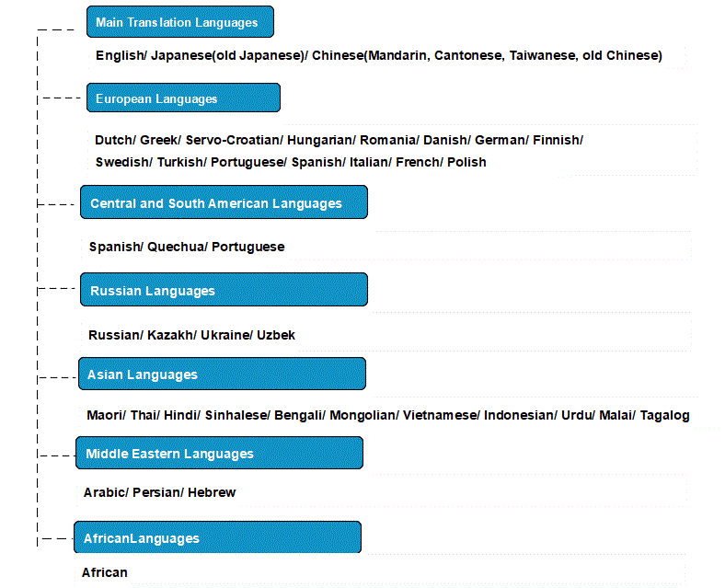Select the Asian Languages header box

click(222, 374)
